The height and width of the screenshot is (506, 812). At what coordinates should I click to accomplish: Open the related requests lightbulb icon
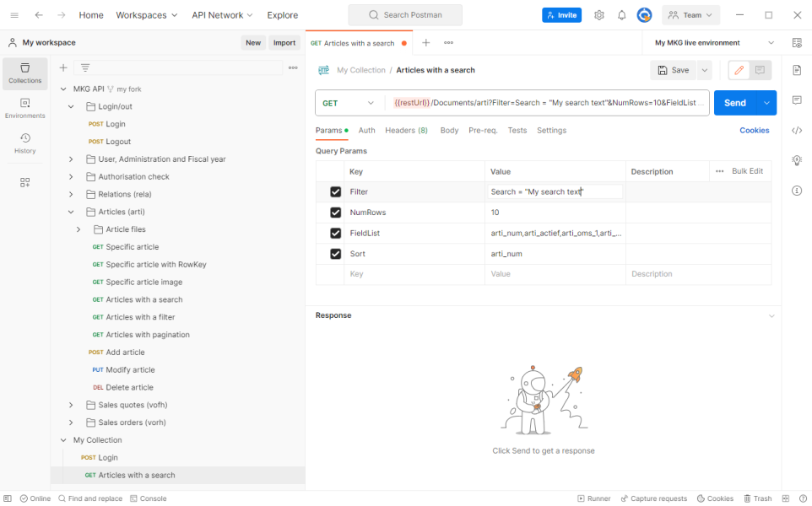click(797, 160)
